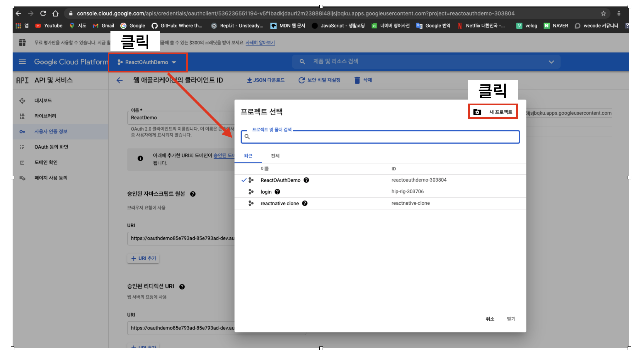Viewport: 644px width, 362px height.
Task: Open the NAVER bookmark
Action: [556, 26]
